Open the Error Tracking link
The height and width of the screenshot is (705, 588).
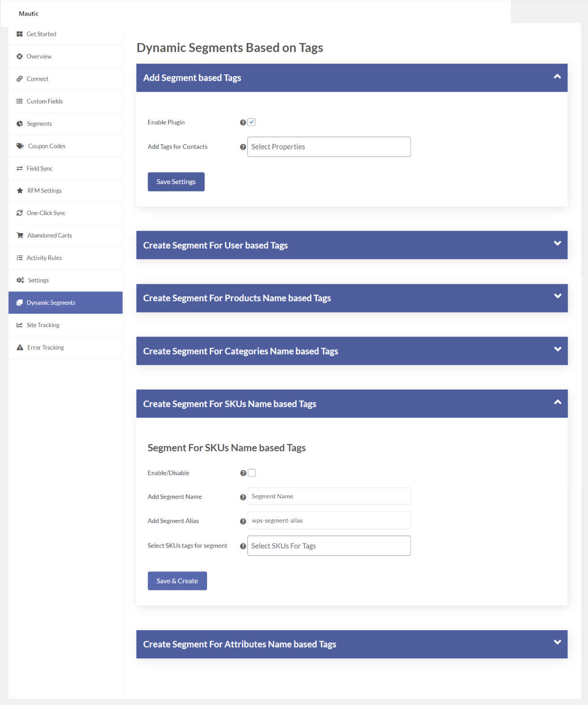(65, 347)
